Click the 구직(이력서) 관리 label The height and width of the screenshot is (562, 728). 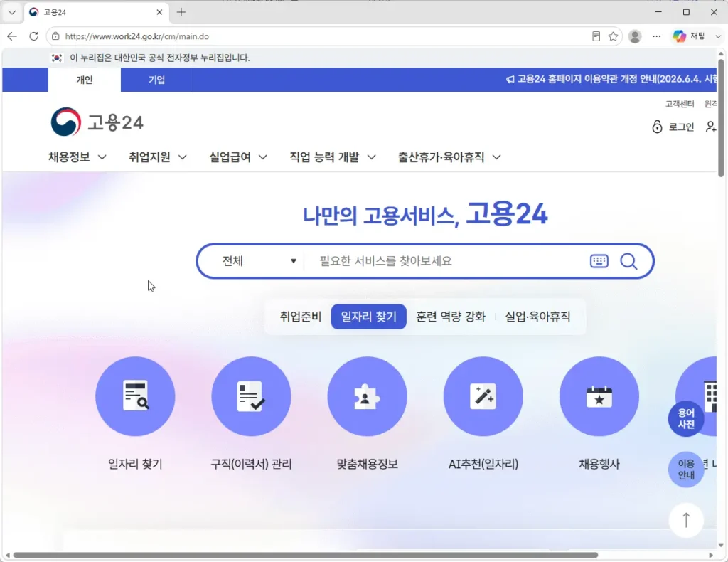coord(251,464)
